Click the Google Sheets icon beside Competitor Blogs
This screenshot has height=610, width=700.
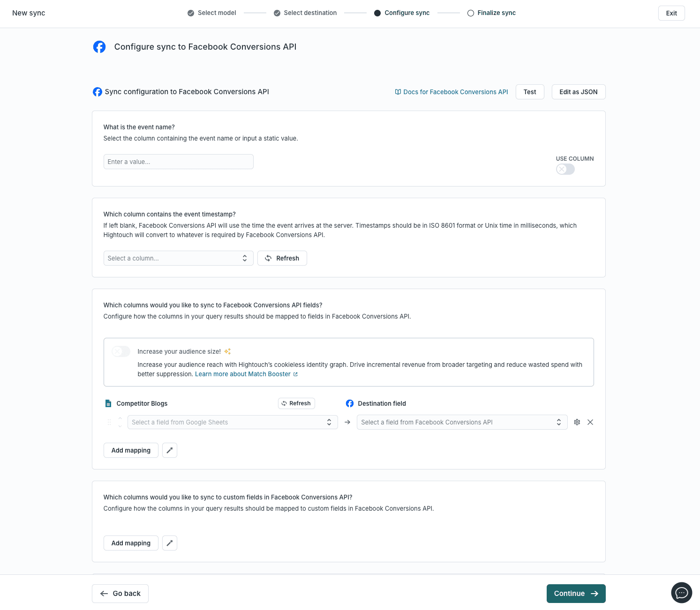pos(108,403)
